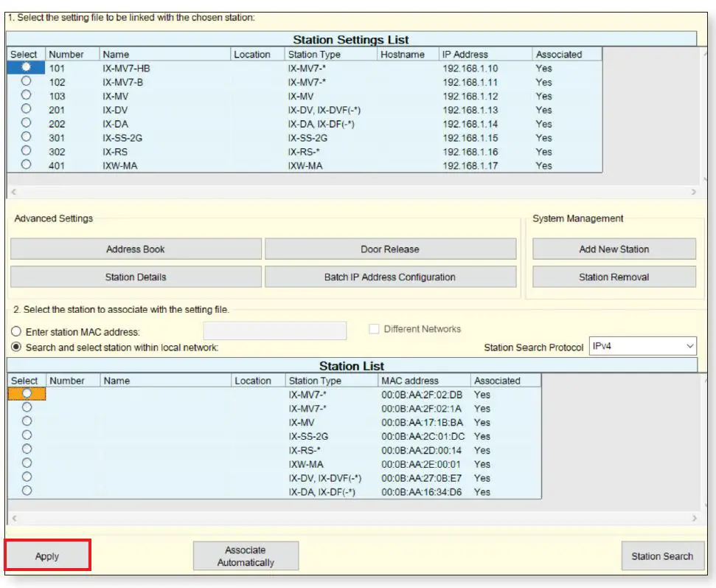Open Door Release settings
Viewport: 716px width, 588px height.
point(390,249)
